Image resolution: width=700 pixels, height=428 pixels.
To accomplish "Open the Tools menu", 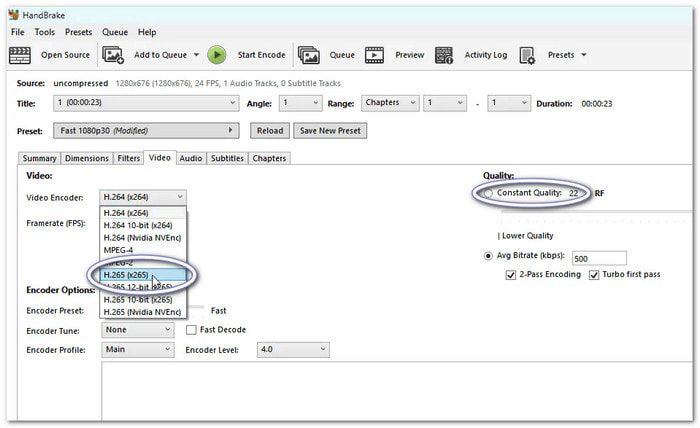I will click(45, 32).
